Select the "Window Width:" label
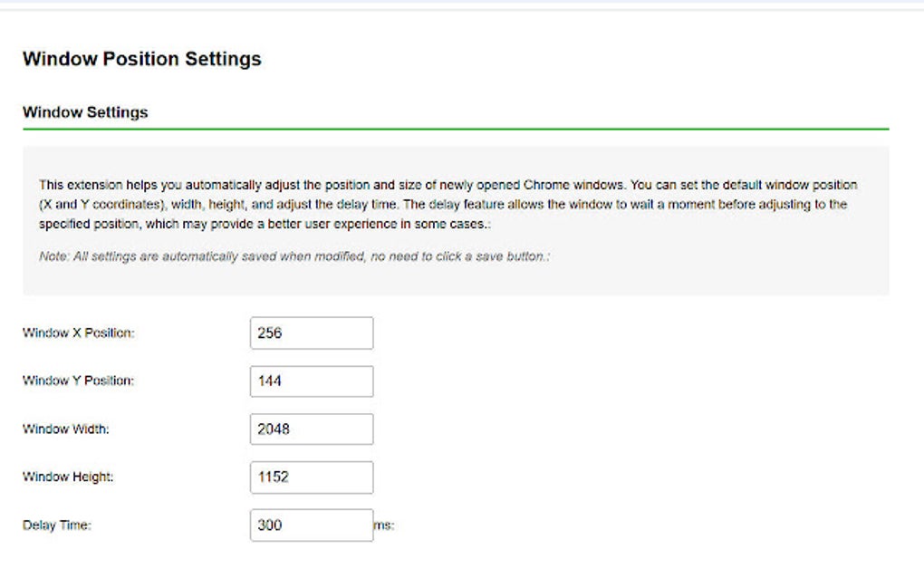924x578 pixels. (x=66, y=429)
